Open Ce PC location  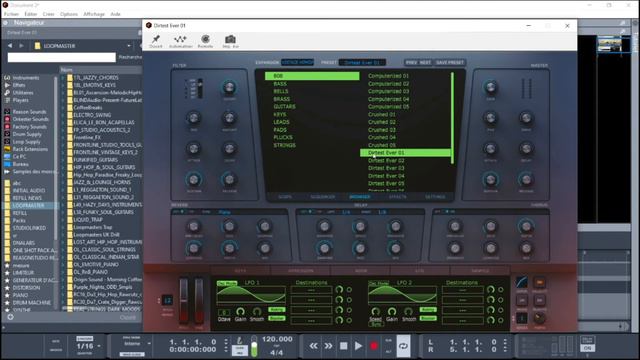(19, 156)
